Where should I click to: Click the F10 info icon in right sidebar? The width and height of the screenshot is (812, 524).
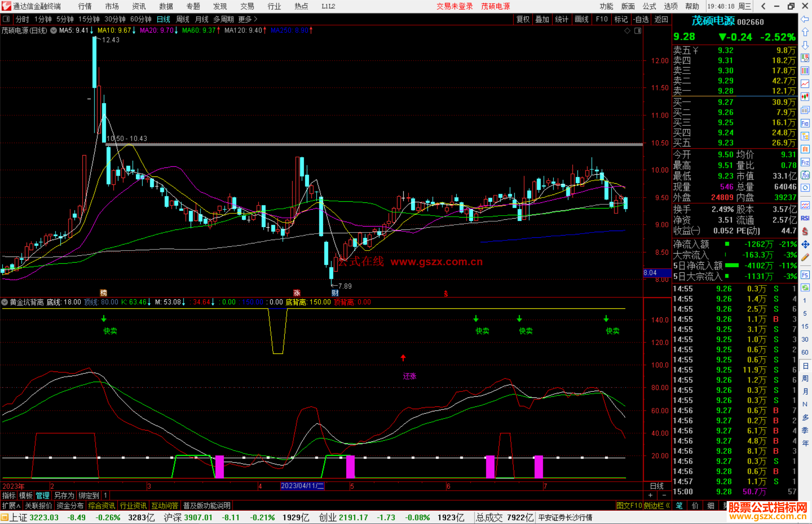tap(805, 124)
